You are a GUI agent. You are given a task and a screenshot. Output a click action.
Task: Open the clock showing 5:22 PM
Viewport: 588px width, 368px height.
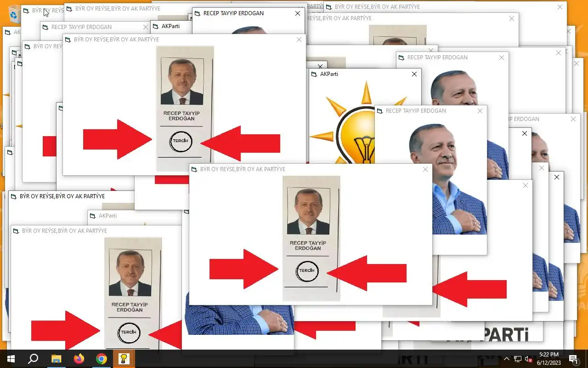[x=549, y=359]
